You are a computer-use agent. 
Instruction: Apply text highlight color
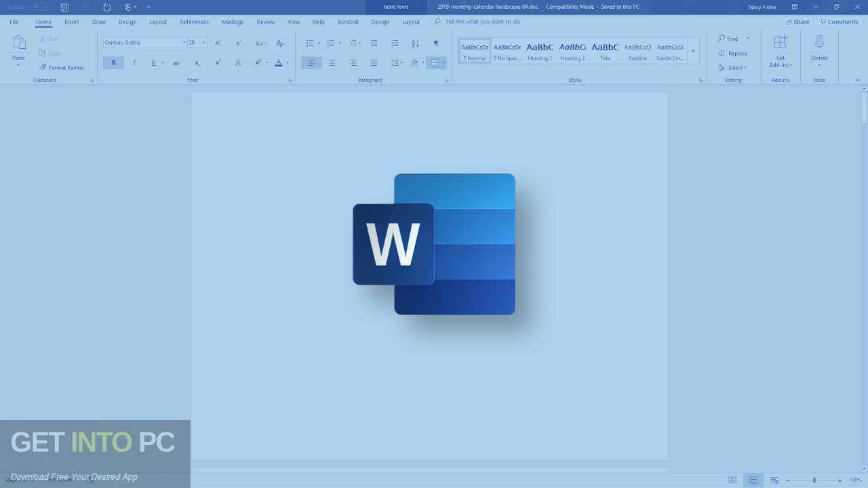click(x=258, y=62)
